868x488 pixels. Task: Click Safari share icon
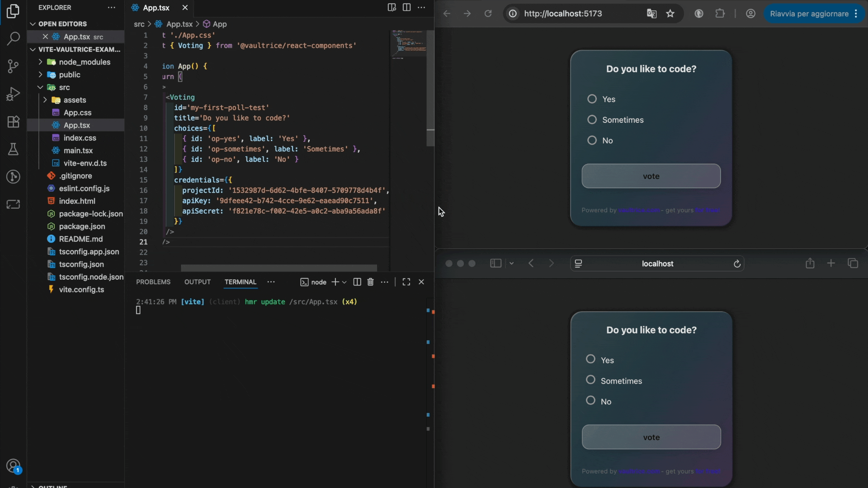810,263
